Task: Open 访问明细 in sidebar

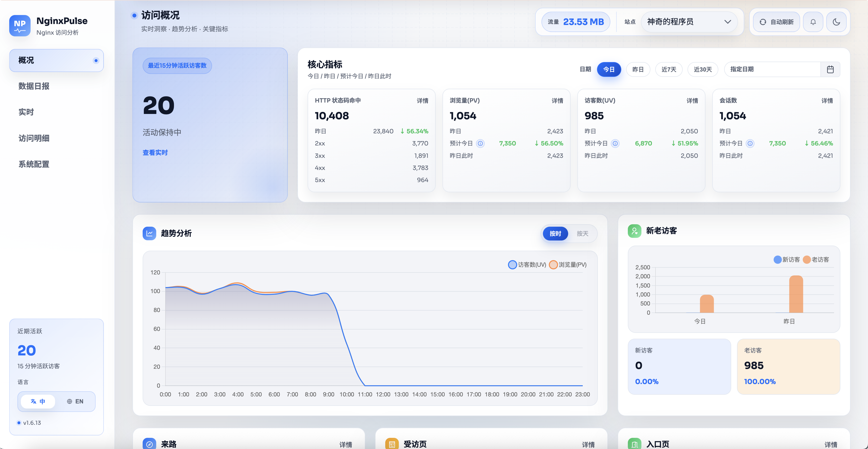Action: (x=34, y=138)
